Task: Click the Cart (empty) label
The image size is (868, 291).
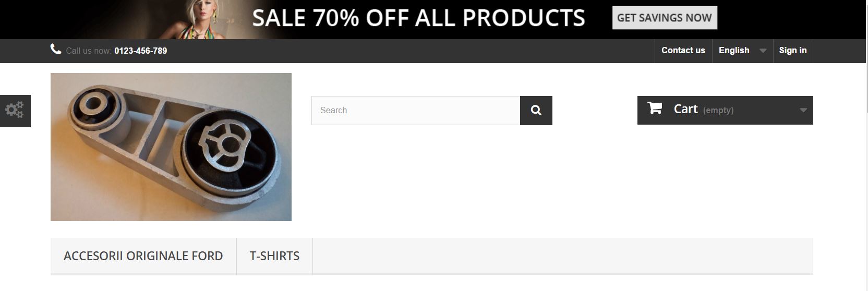Action: (x=704, y=110)
